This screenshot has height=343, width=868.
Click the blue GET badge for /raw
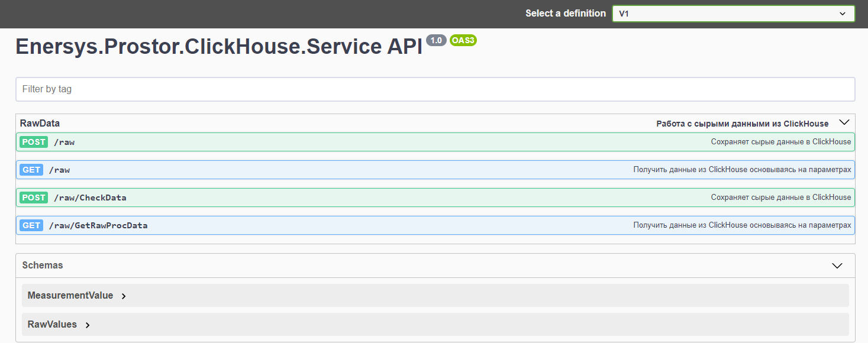[x=31, y=170]
